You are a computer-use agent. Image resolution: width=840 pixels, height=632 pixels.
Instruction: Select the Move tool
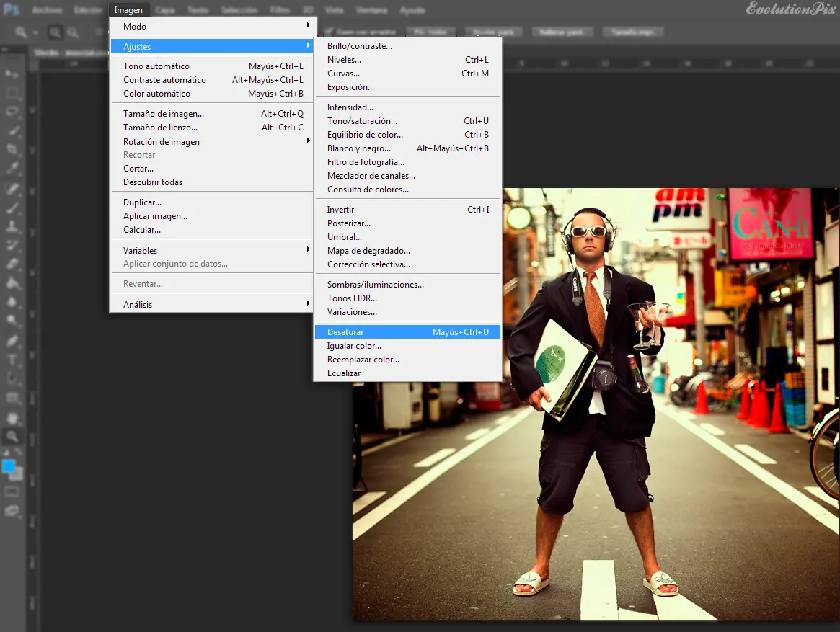[12, 74]
